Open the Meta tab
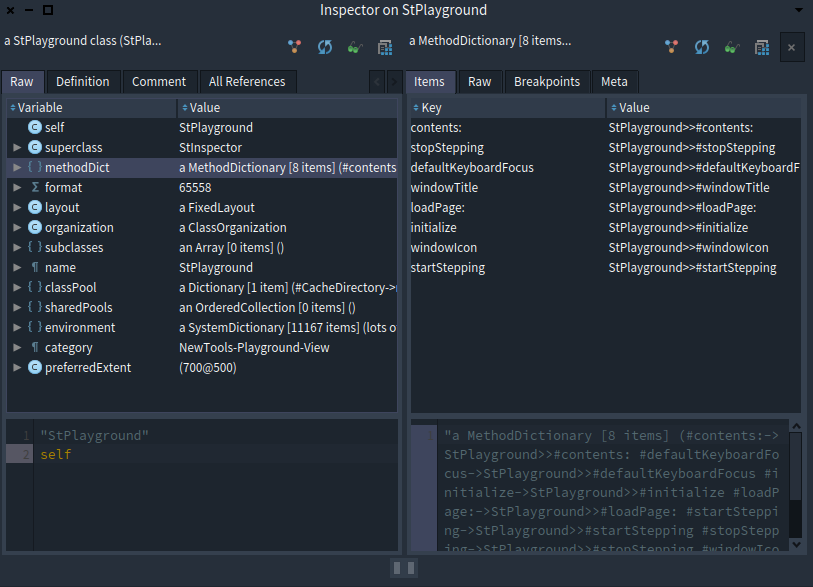Viewport: 813px width, 587px height. pos(614,82)
